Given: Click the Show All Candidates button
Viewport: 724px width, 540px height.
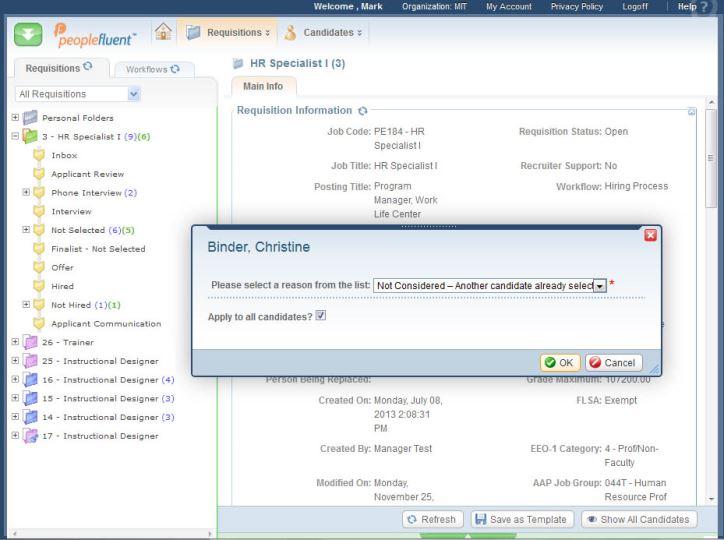Looking at the screenshot, I should [637, 519].
